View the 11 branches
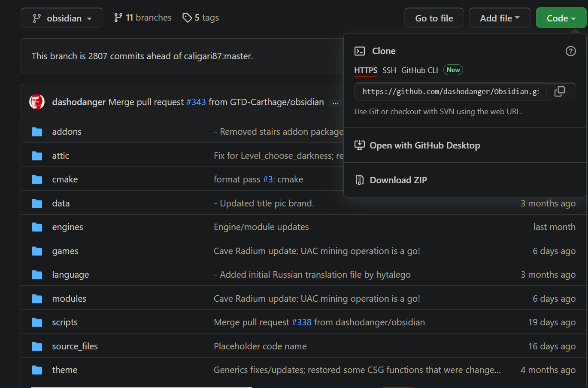The width and height of the screenshot is (588, 388). 142,18
